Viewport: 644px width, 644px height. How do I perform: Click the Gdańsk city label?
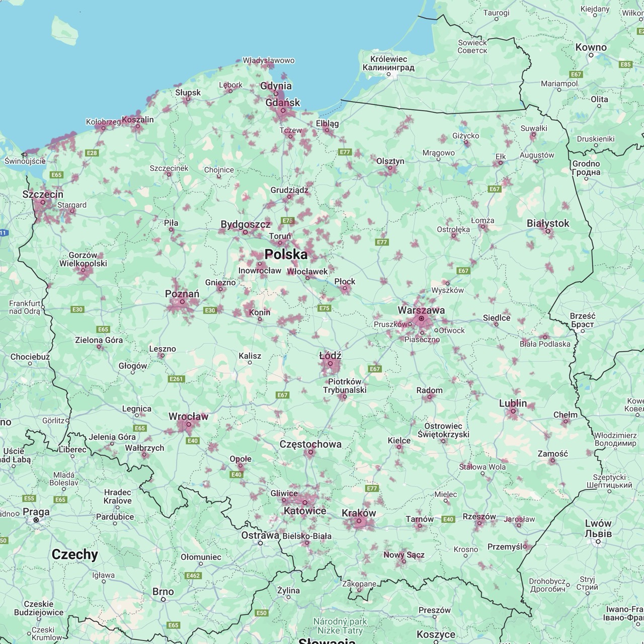pos(283,103)
